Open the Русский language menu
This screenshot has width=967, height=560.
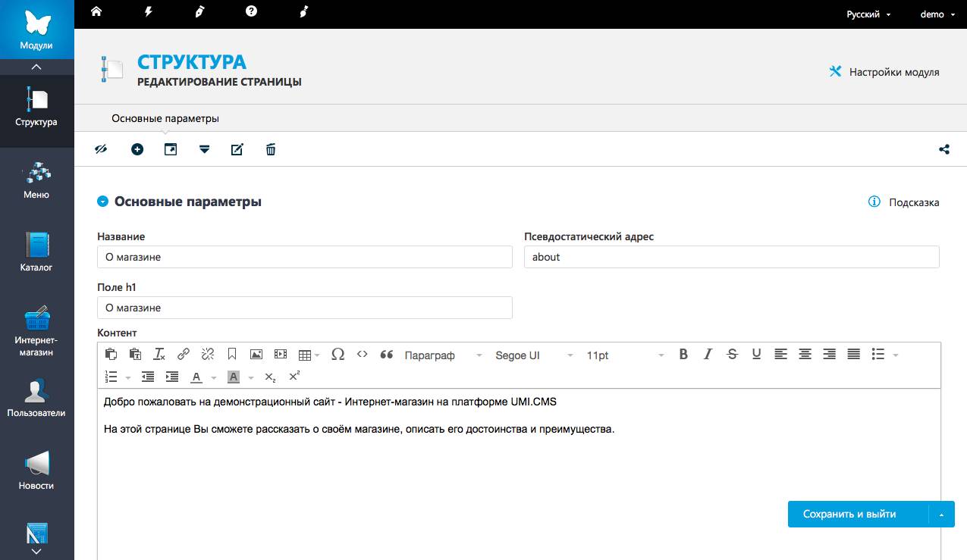[x=868, y=14]
